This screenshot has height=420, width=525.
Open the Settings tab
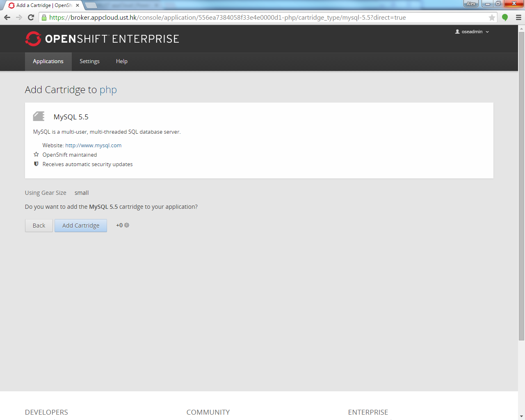[x=89, y=62]
